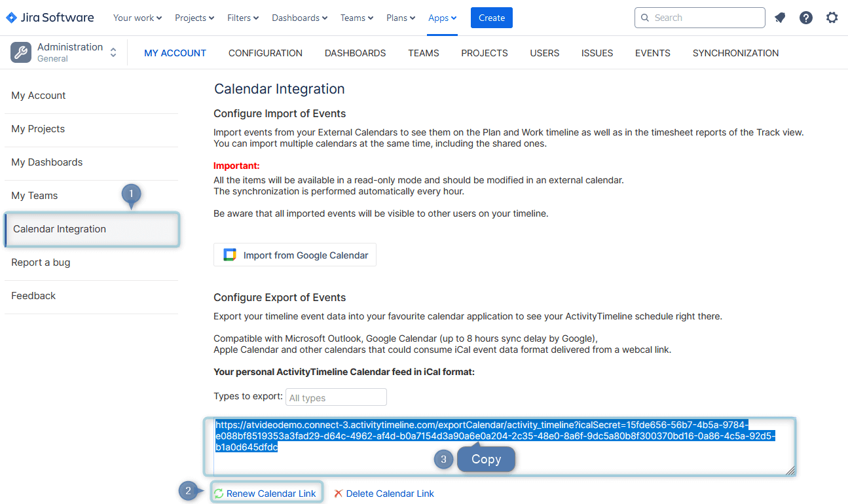848x504 pixels.
Task: Open the Apps dropdown
Action: point(443,18)
